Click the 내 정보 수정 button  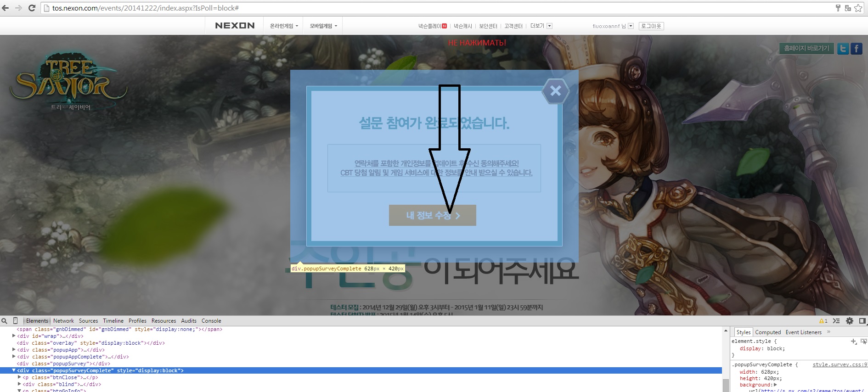(x=433, y=215)
